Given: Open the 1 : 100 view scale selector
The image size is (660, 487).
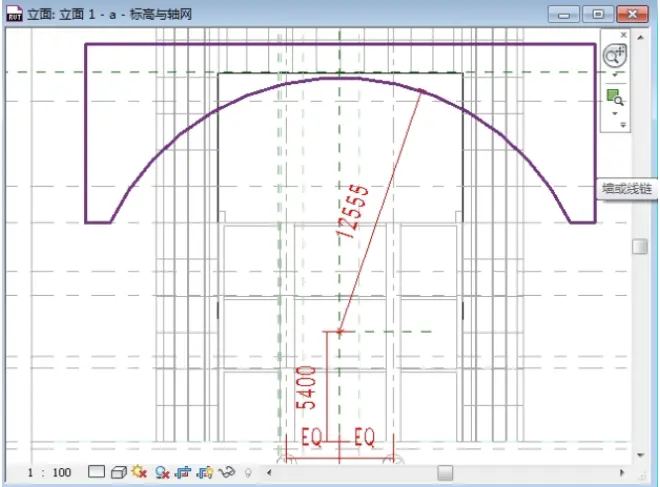Looking at the screenshot, I should coord(50,472).
